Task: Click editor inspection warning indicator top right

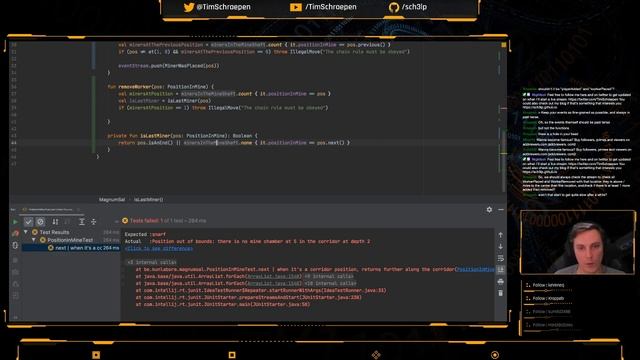Action: (504, 45)
